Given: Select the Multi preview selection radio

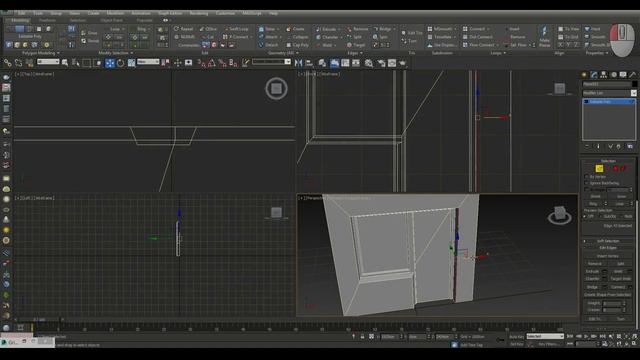Looking at the screenshot, I should tap(621, 216).
